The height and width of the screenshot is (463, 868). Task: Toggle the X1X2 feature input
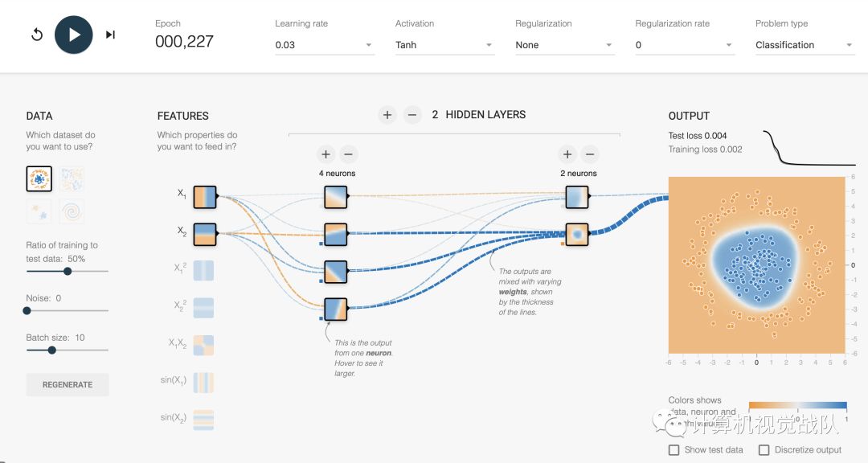tap(204, 345)
